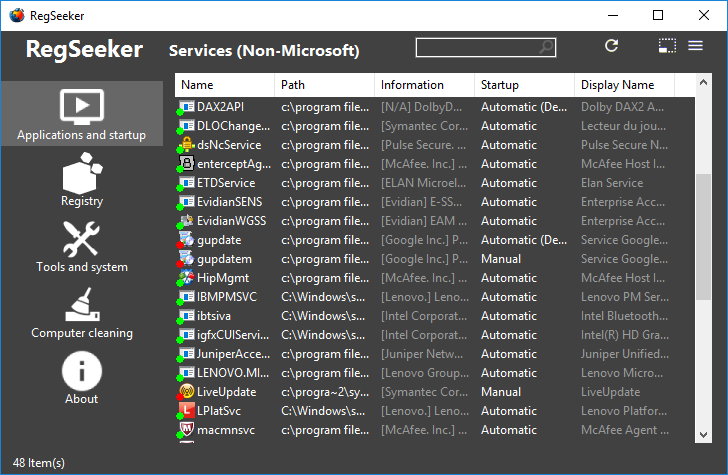Select the LiveUpdate service name
Viewport: 728px width, 475px height.
point(227,392)
